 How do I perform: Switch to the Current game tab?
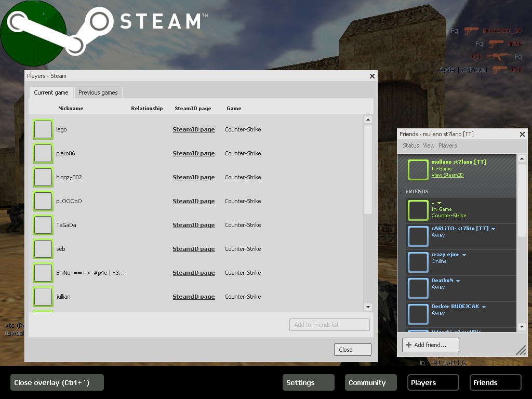[x=51, y=92]
